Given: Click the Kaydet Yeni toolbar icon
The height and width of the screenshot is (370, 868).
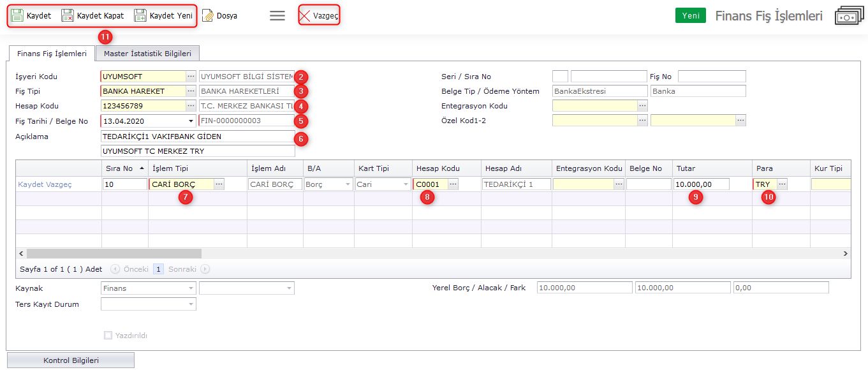Looking at the screenshot, I should pyautogui.click(x=140, y=15).
